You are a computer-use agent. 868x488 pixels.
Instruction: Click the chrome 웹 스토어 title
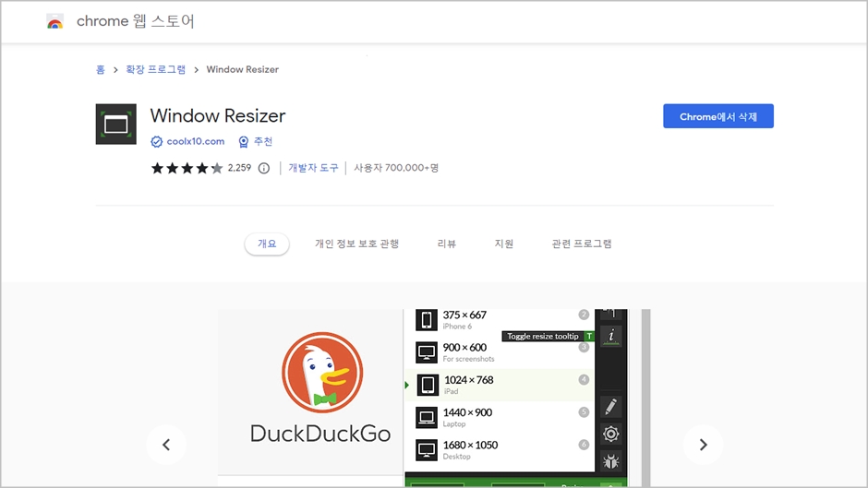136,21
